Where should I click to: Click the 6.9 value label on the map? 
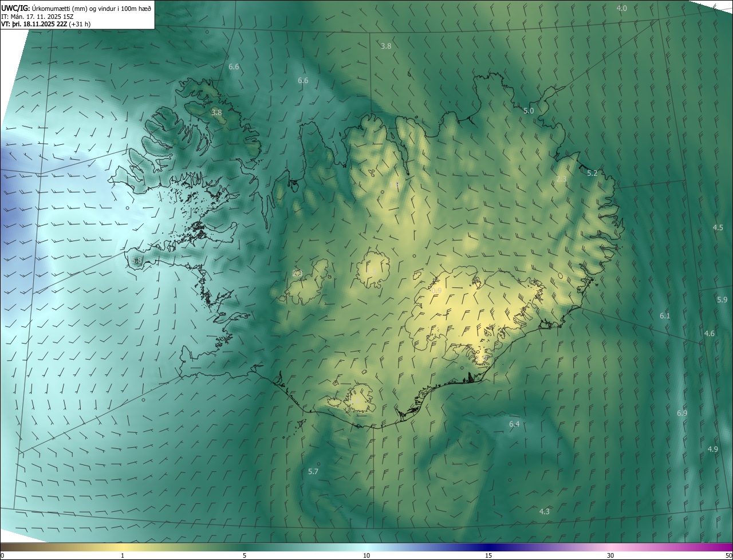coord(681,413)
